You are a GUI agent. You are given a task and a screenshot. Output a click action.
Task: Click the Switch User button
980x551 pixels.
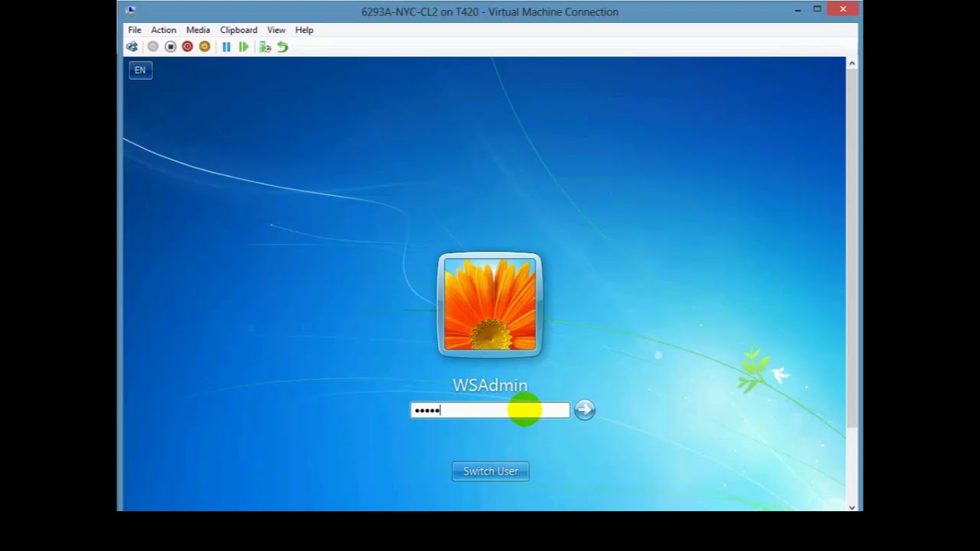[x=491, y=471]
